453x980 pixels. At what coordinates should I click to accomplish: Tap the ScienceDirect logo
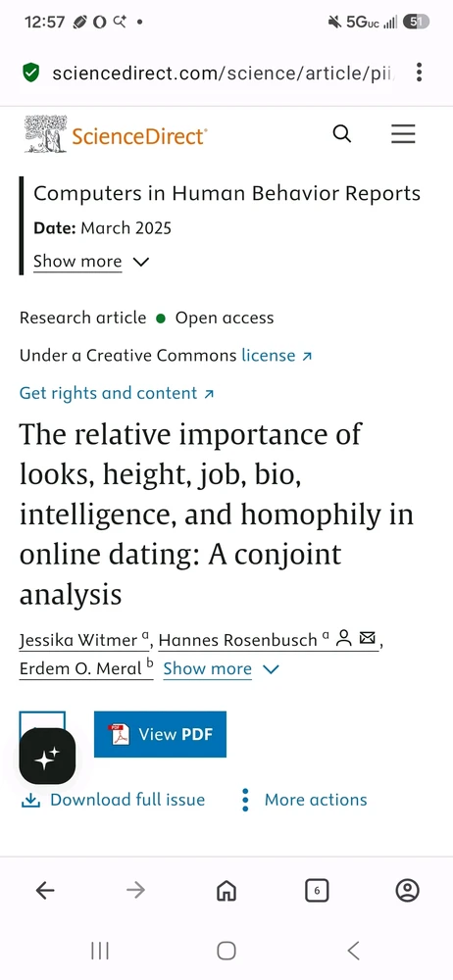click(116, 133)
